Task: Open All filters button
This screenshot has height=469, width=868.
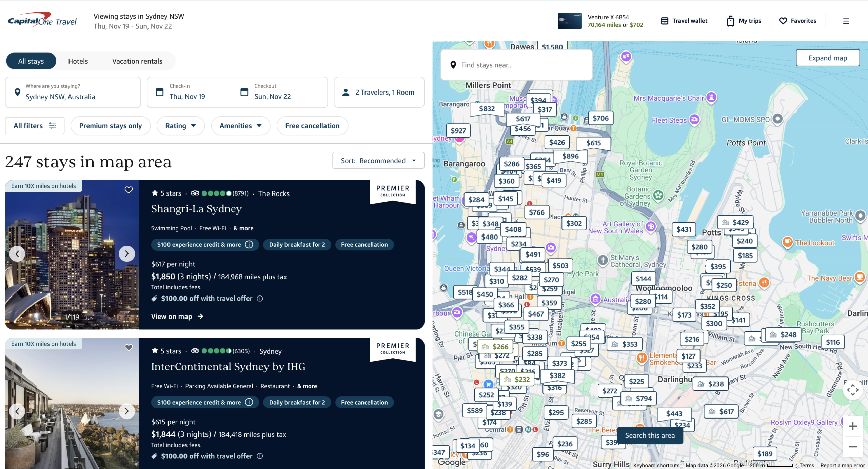Action: coord(35,126)
